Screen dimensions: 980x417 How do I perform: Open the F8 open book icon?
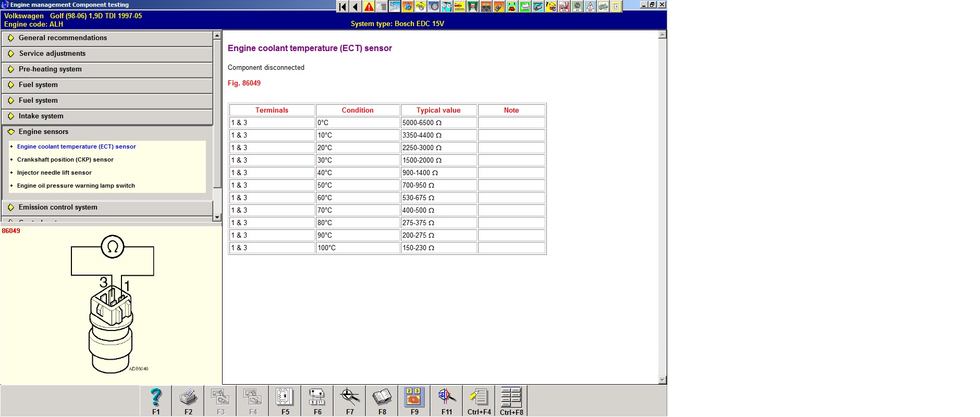pos(382,399)
